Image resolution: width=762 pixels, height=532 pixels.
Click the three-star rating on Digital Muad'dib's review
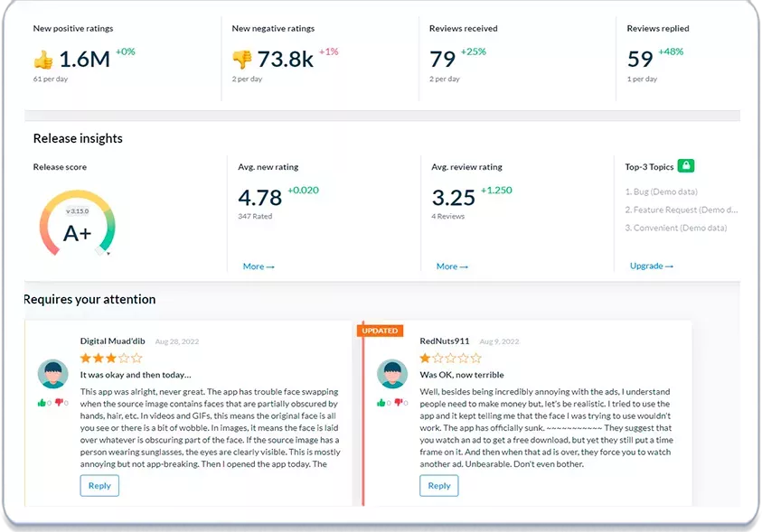tap(111, 359)
